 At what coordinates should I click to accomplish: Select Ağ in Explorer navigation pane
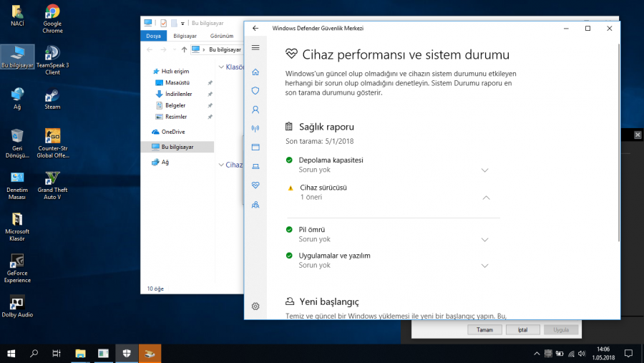(165, 162)
